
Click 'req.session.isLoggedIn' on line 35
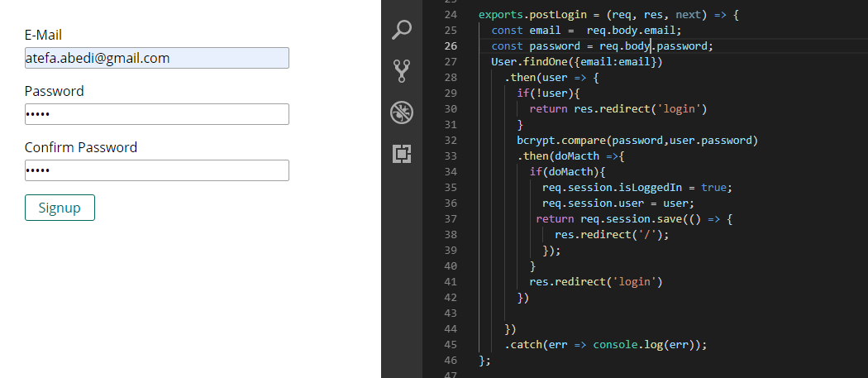[613, 187]
